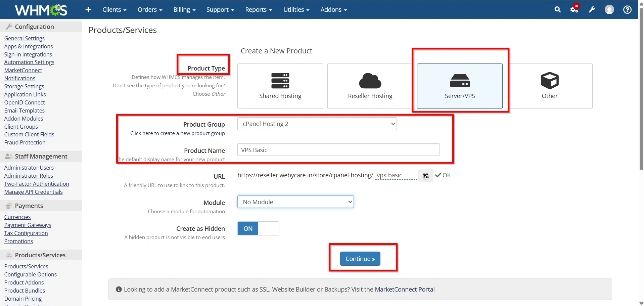This screenshot has width=644, height=306.
Task: Open Promotions sidebar link
Action: 19,241
